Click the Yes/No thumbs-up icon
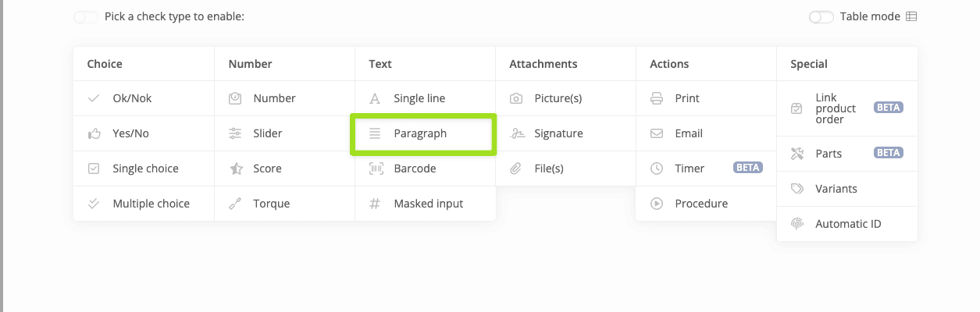 (94, 133)
